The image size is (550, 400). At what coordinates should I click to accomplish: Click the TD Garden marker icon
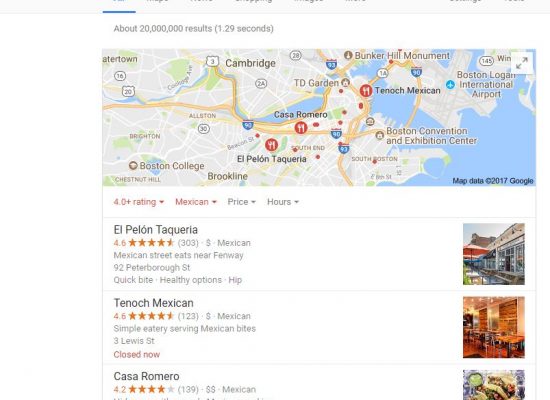pyautogui.click(x=346, y=83)
